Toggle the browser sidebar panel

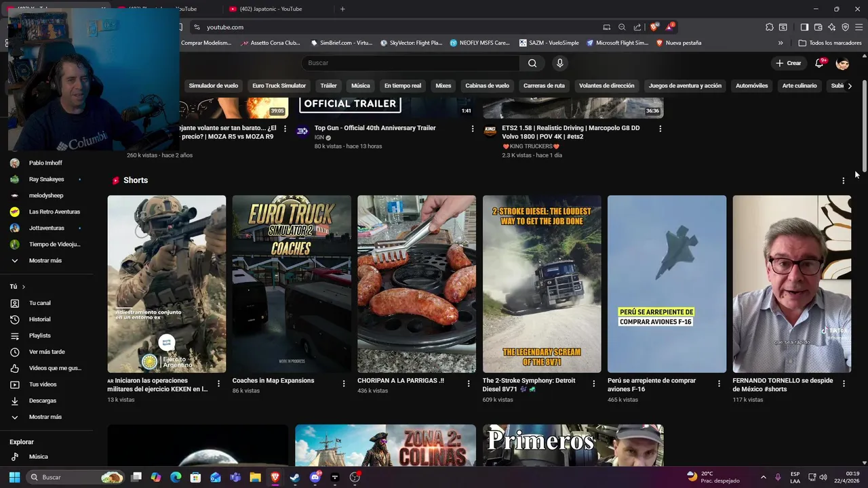pos(804,27)
